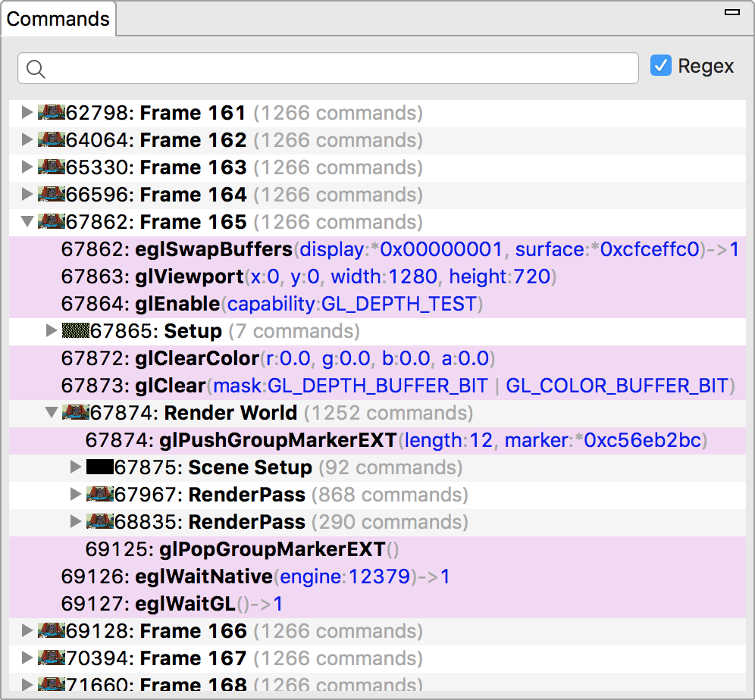Toggle the Regex checkbox

[x=661, y=65]
